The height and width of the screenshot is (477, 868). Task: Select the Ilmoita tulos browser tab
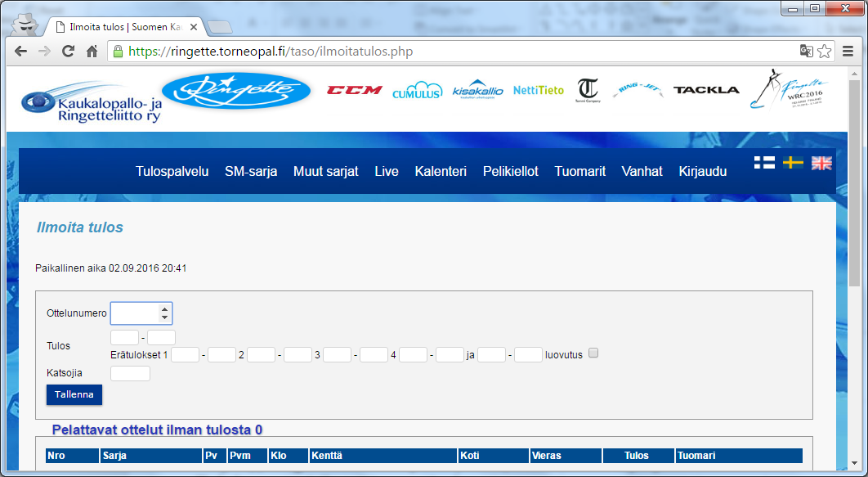click(124, 27)
